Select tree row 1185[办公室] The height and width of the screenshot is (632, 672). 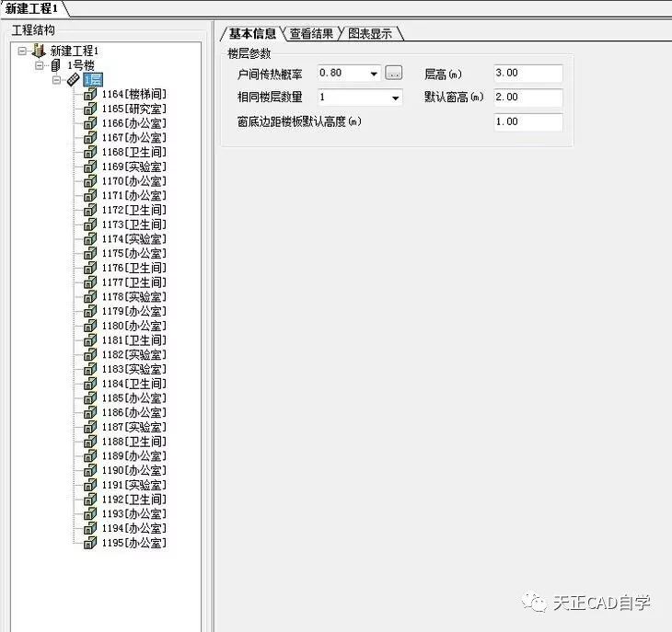pos(133,398)
